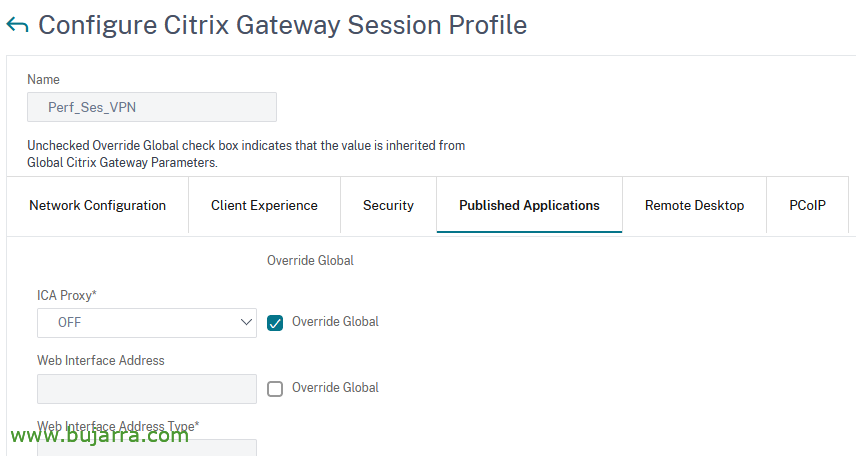The width and height of the screenshot is (856, 456).
Task: Open the Security tab
Action: [388, 205]
